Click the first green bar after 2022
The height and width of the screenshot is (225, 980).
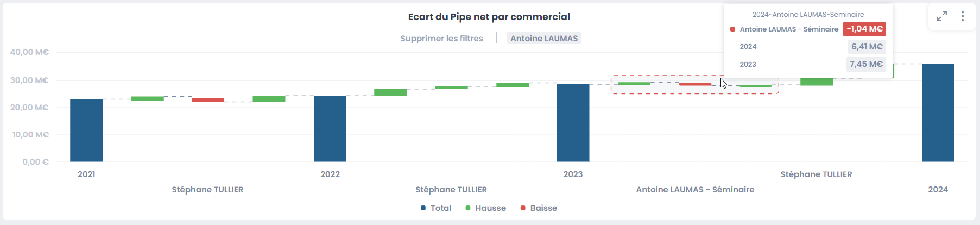pos(390,92)
